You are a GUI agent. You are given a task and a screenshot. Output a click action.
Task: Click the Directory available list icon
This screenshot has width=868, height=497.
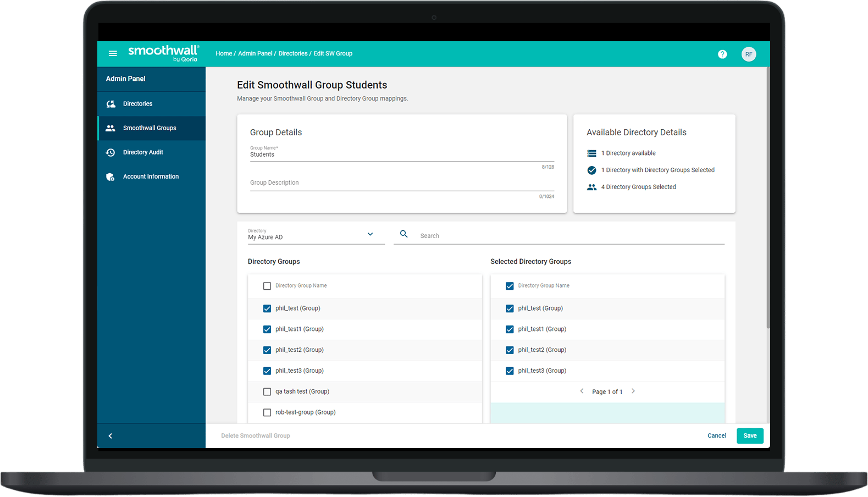[591, 153]
